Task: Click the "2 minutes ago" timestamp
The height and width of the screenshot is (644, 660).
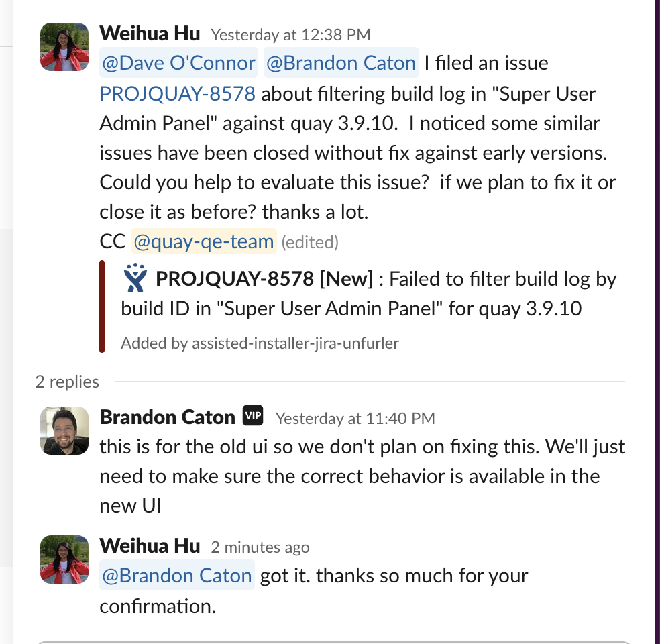Action: point(260,547)
